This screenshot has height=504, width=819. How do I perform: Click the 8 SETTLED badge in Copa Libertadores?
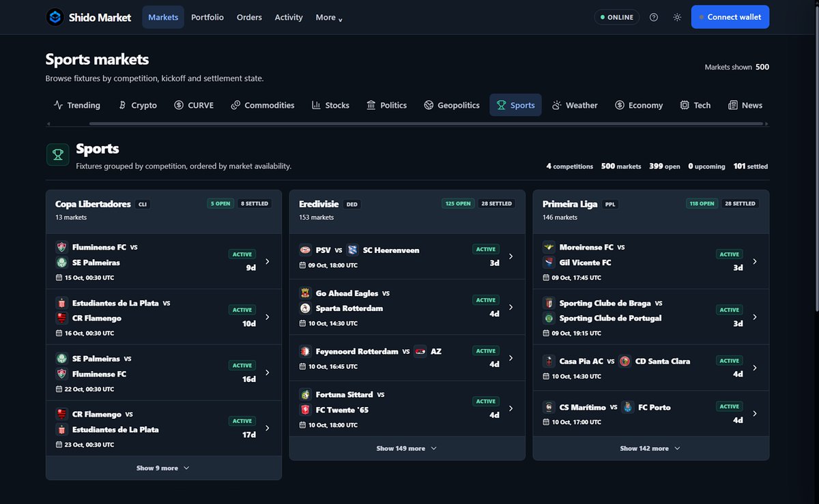(255, 203)
